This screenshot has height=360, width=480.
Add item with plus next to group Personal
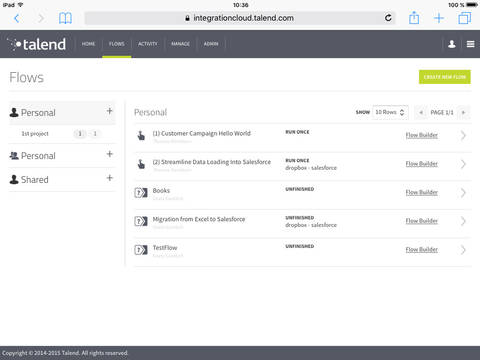109,154
